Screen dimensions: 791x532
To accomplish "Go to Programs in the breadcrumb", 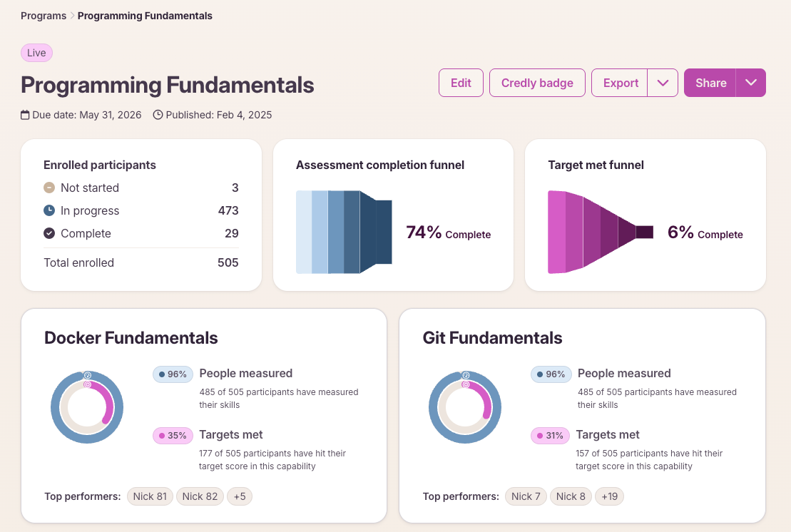I will [x=44, y=16].
